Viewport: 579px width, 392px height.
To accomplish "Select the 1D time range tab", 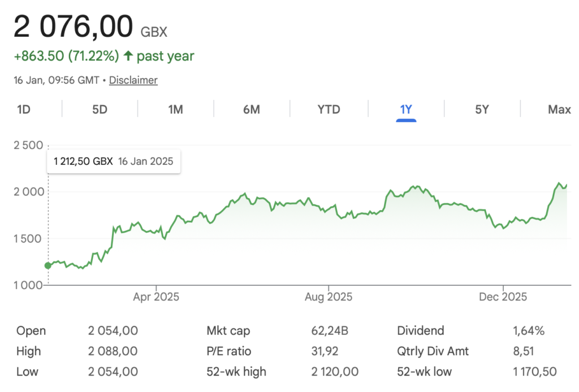I will pyautogui.click(x=23, y=110).
